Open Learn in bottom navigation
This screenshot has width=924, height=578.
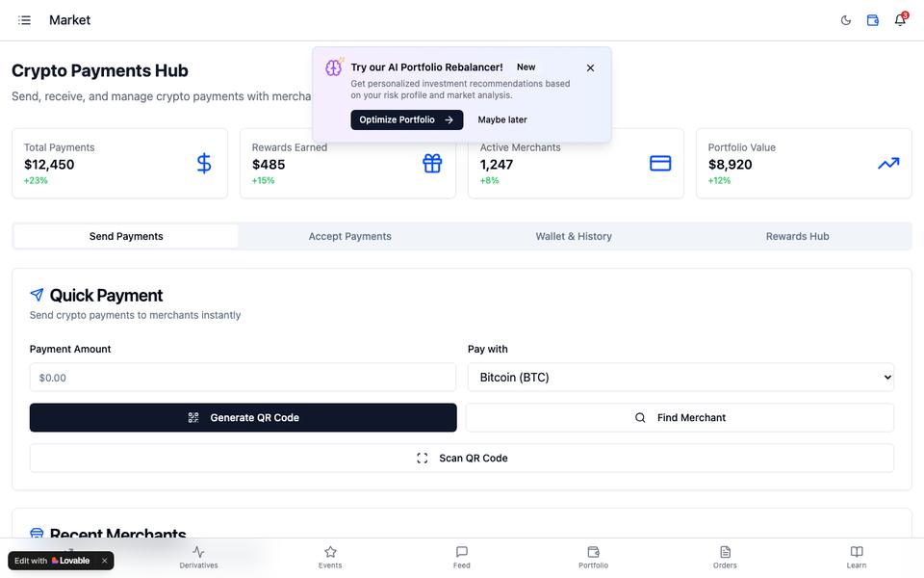(x=857, y=557)
